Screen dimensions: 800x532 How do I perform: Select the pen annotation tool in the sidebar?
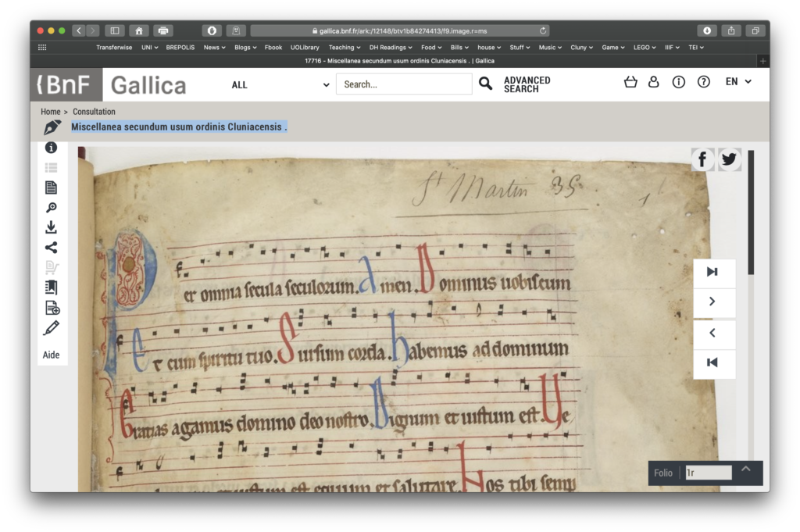coord(51,327)
